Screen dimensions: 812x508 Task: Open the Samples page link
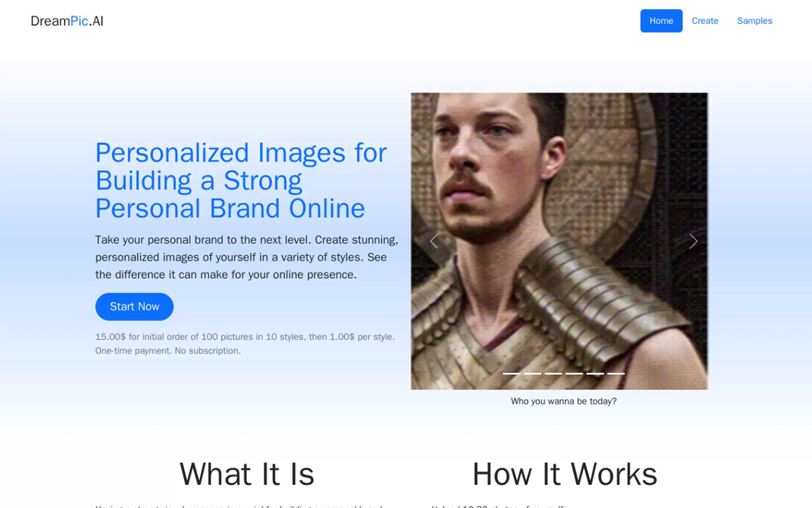[754, 21]
